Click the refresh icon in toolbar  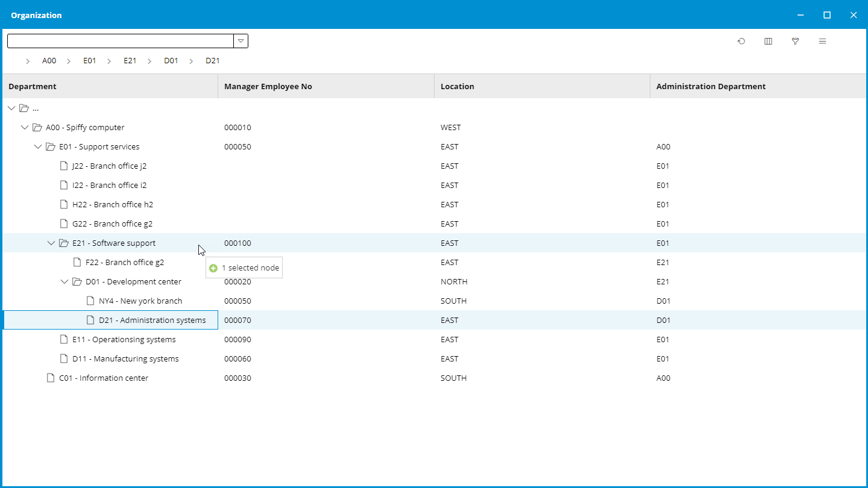pyautogui.click(x=741, y=41)
